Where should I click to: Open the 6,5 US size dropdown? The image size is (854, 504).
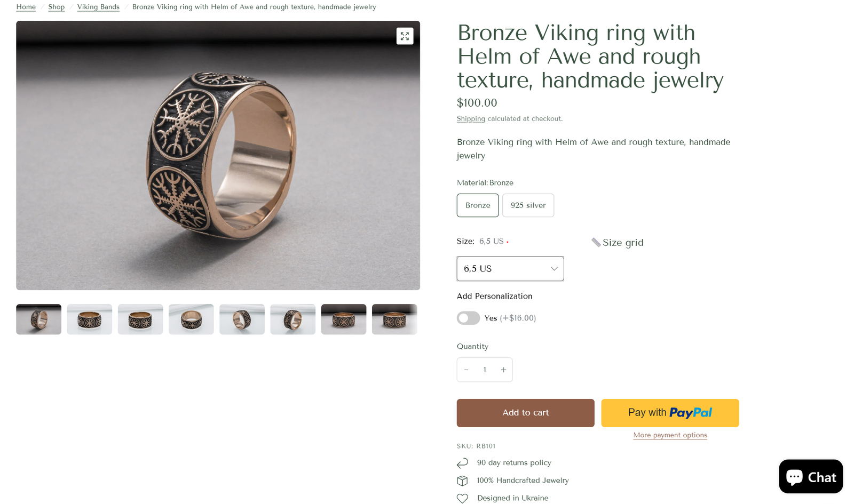pos(510,269)
